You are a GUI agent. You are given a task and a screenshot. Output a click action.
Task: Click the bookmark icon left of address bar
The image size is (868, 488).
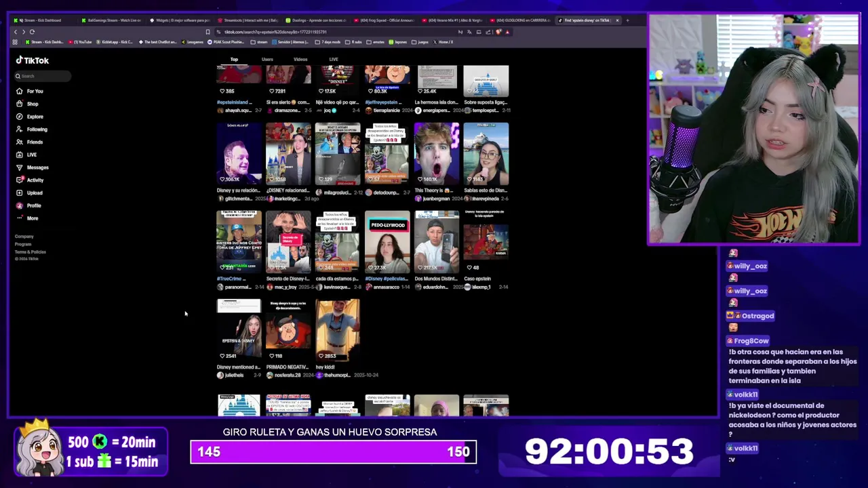[x=208, y=32]
